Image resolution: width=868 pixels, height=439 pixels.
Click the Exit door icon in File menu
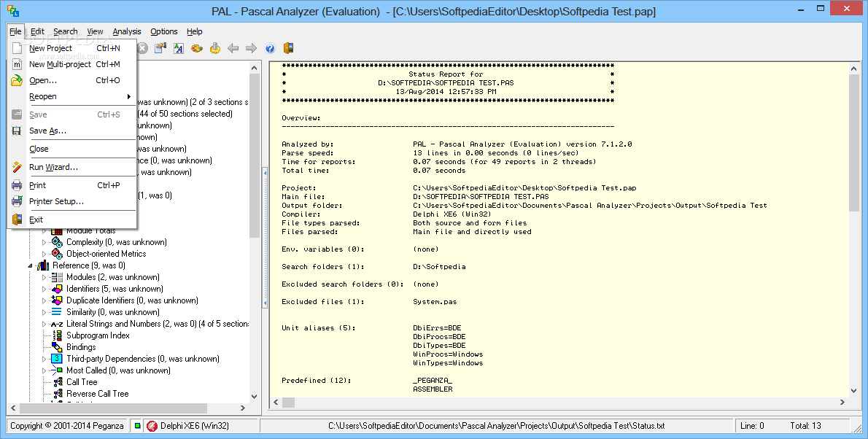18,219
